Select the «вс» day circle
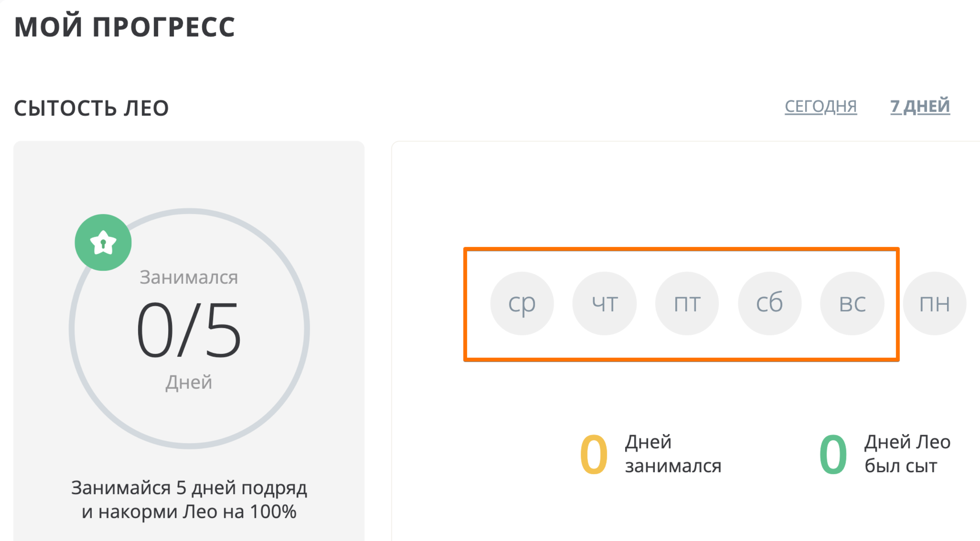980x541 pixels. click(852, 304)
